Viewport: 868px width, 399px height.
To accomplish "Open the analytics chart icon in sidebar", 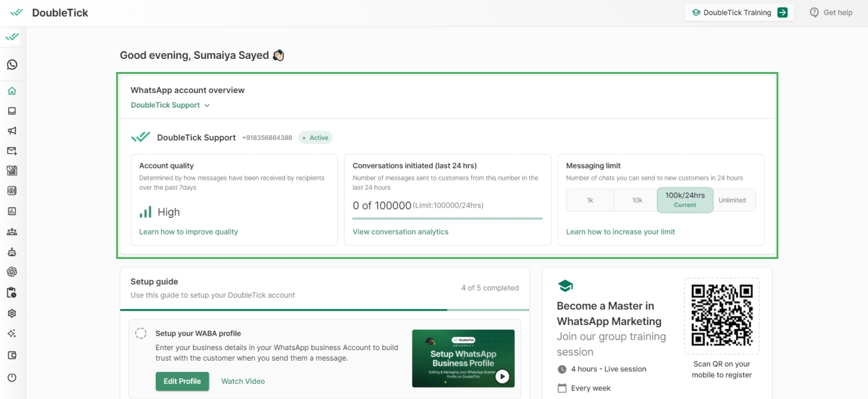I will click(12, 211).
